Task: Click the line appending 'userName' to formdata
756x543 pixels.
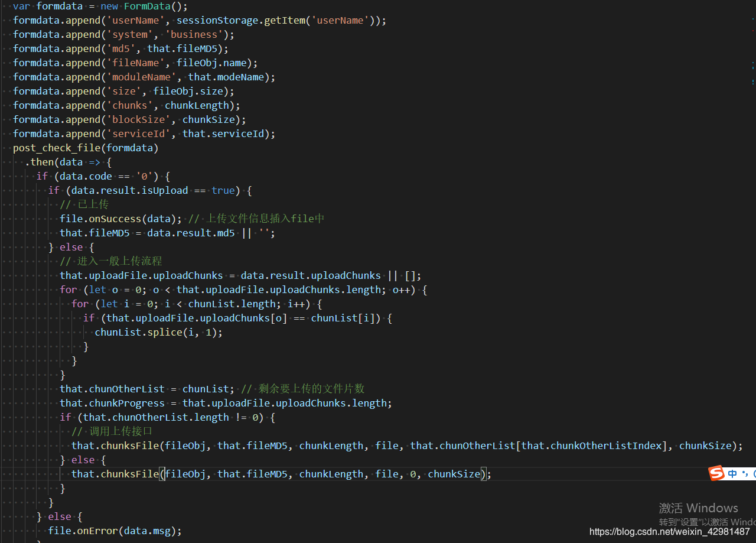Action: point(200,21)
